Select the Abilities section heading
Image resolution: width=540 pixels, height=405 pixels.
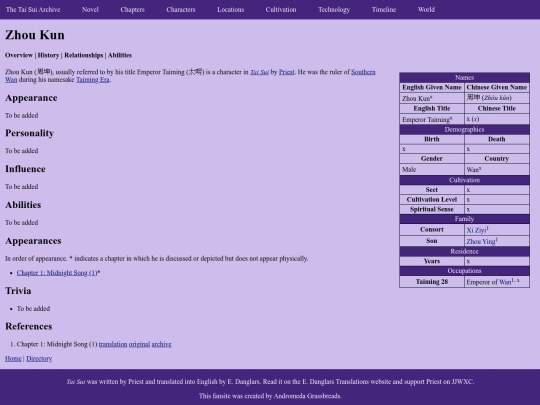pyautogui.click(x=23, y=205)
